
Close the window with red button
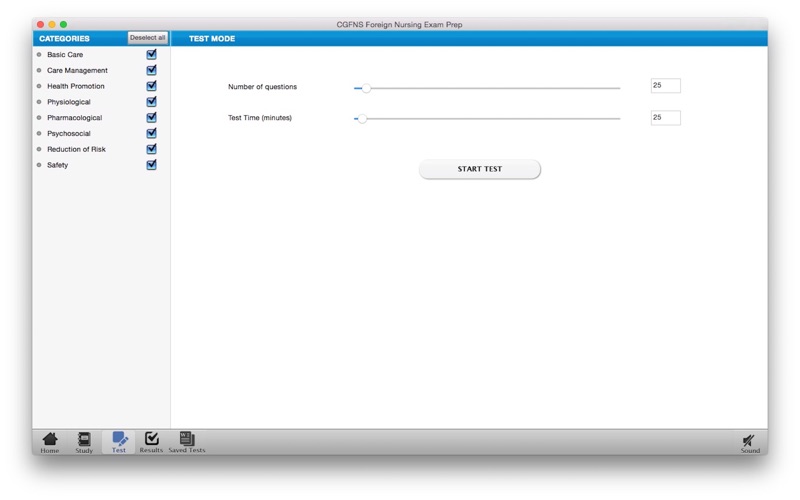coord(40,24)
